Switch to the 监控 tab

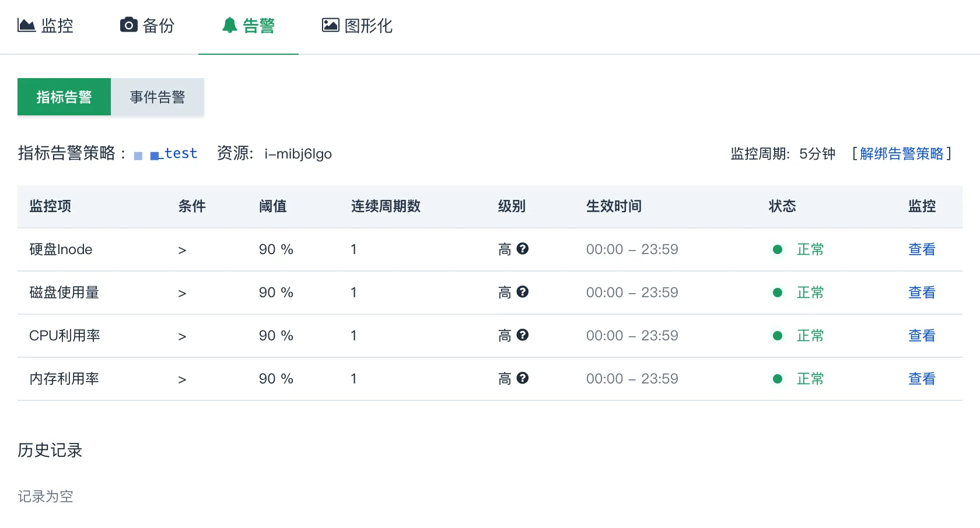pos(45,26)
